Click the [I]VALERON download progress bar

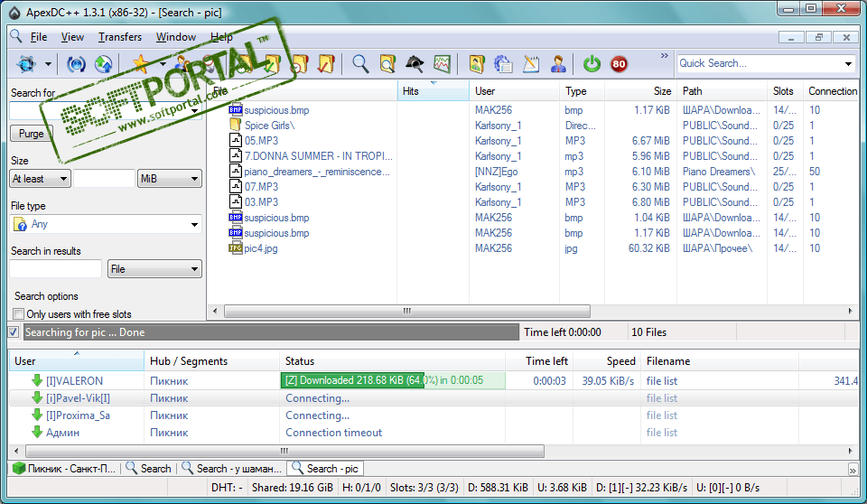pos(393,380)
